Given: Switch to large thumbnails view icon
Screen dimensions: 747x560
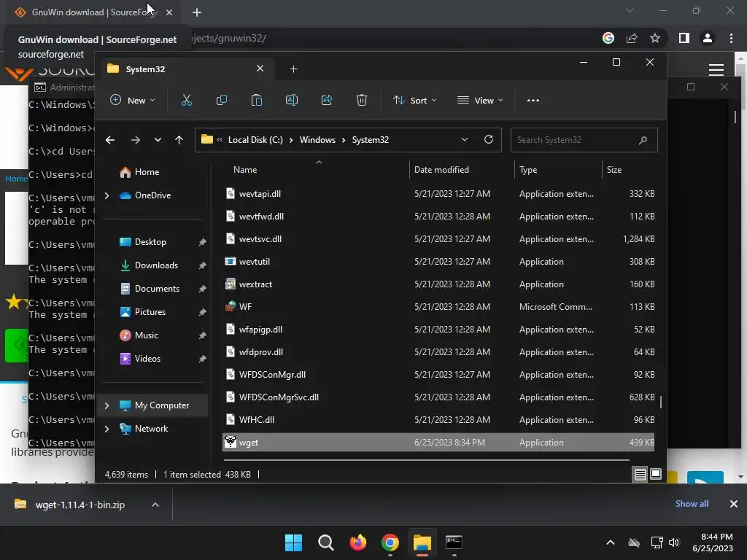Looking at the screenshot, I should point(656,474).
